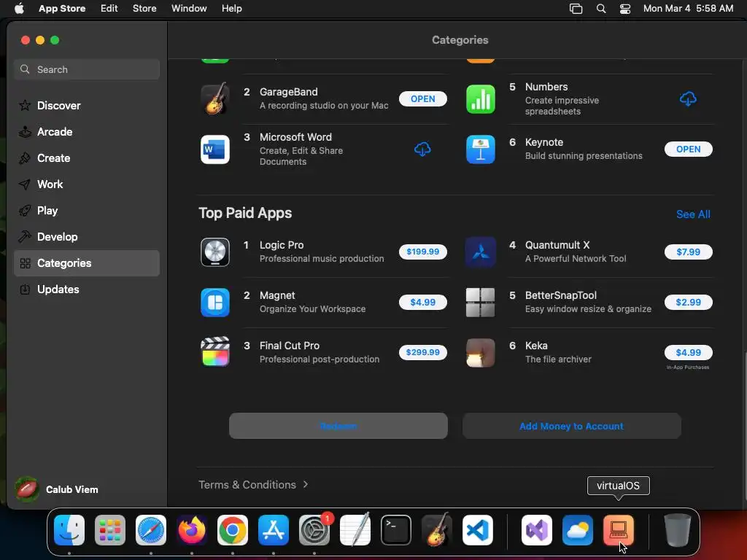Open Control Center in menu bar
Image resolution: width=747 pixels, height=560 pixels.
(x=625, y=9)
